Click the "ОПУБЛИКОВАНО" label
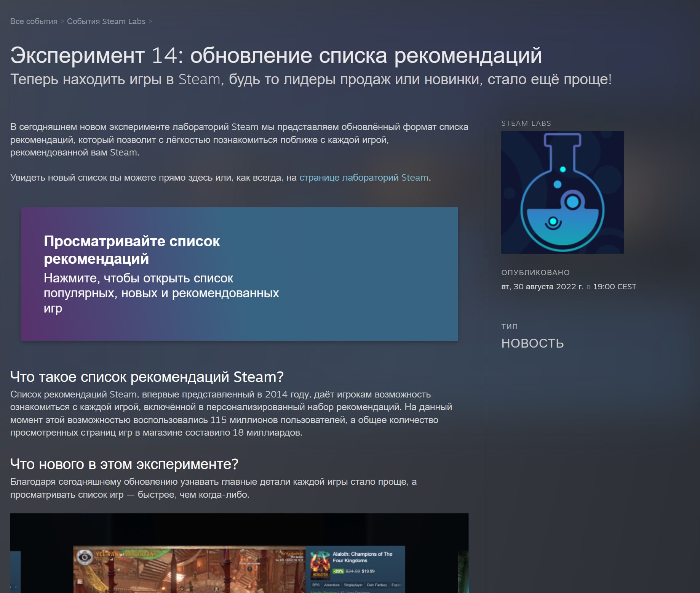Image resolution: width=700 pixels, height=593 pixels. point(535,272)
